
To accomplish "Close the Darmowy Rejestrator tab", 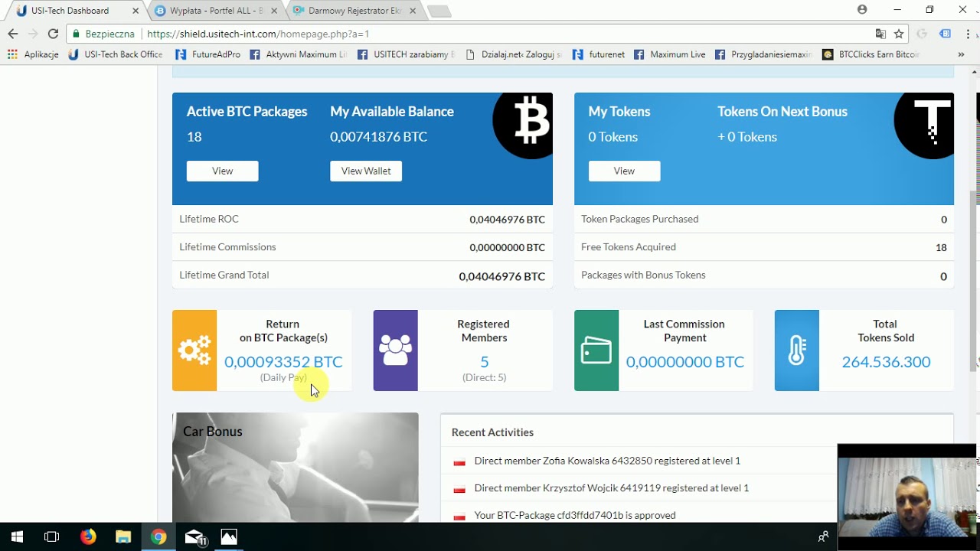I will [x=413, y=11].
